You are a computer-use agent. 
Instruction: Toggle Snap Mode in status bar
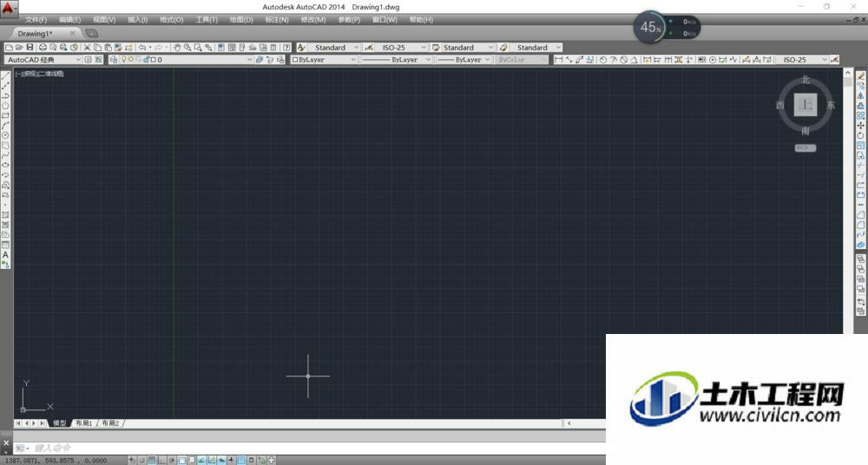click(x=141, y=460)
